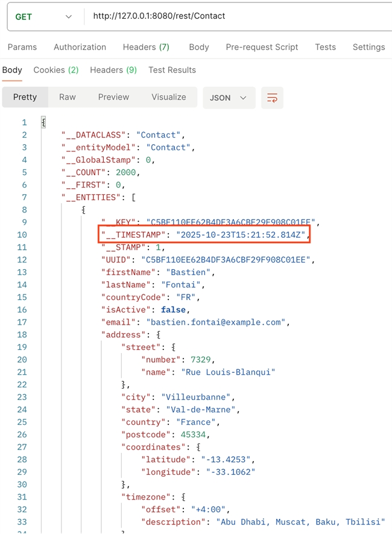The height and width of the screenshot is (534, 392).
Task: Click the request URL input field
Action: 235,16
